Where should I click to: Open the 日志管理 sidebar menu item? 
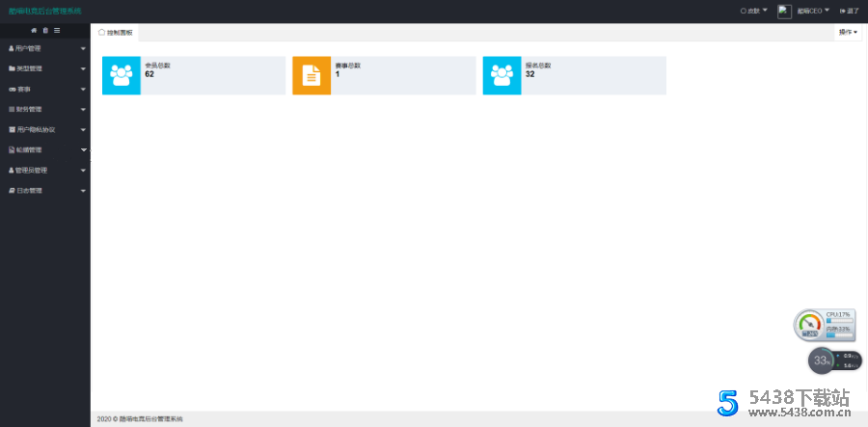pyautogui.click(x=45, y=191)
